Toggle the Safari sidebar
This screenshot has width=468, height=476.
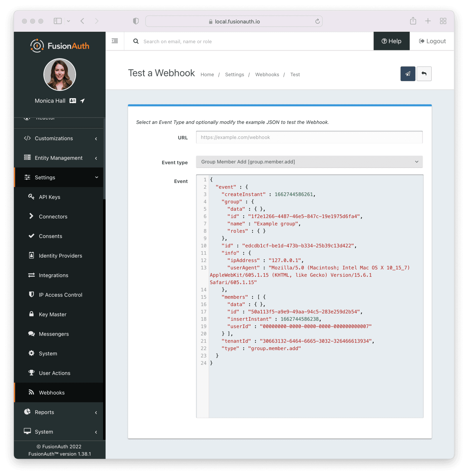point(58,21)
